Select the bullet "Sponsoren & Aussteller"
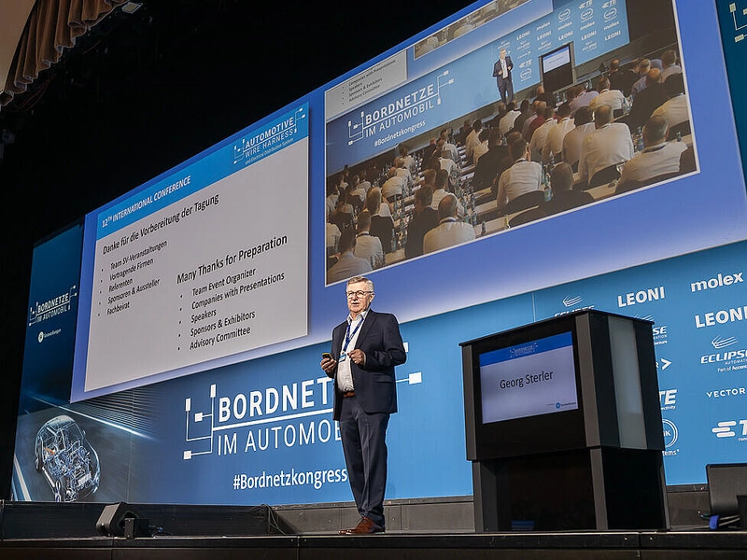The image size is (747, 560). point(134,291)
